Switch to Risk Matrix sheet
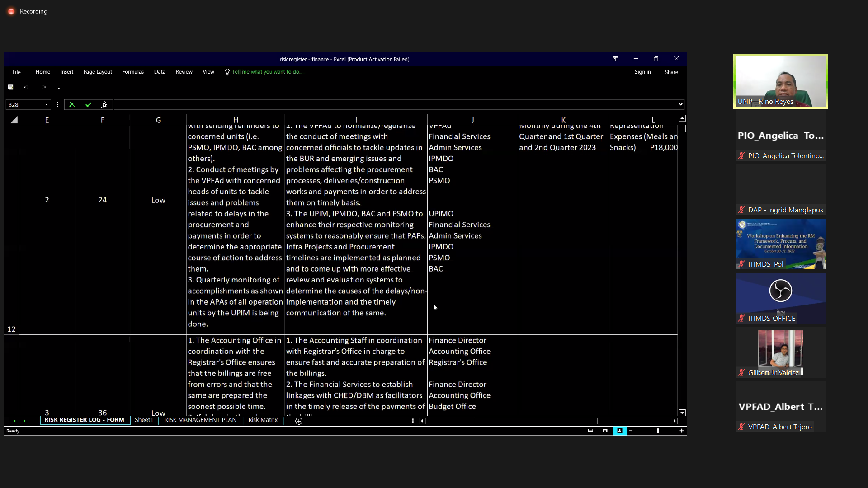Screen dimensions: 868x488 pos(263,420)
